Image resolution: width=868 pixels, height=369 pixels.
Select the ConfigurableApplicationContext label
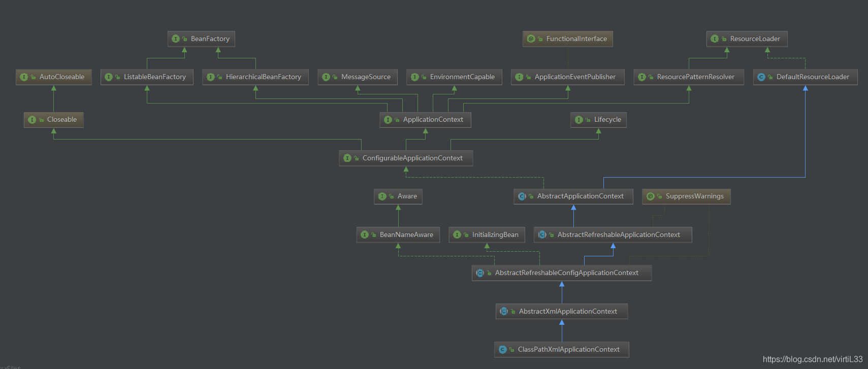413,158
